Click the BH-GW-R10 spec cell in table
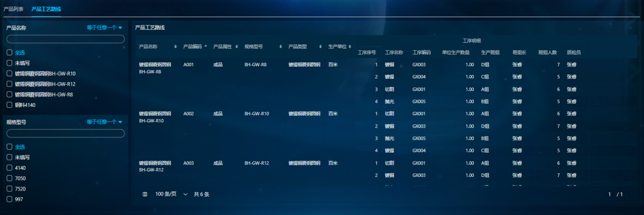The image size is (644, 215). coord(257,114)
